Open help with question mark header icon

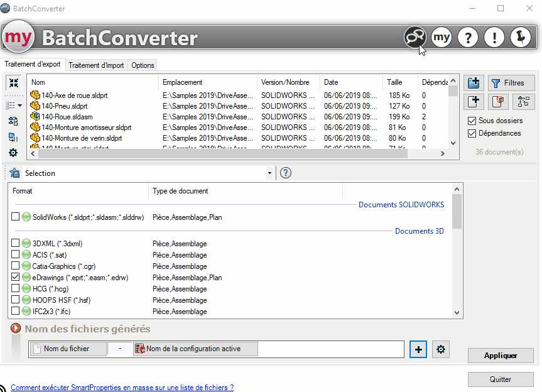coord(468,37)
